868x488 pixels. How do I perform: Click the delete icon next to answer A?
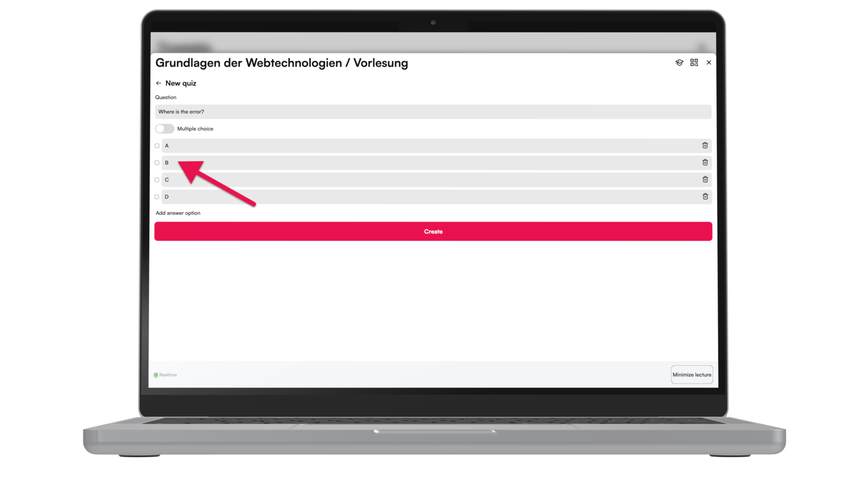[x=705, y=145]
